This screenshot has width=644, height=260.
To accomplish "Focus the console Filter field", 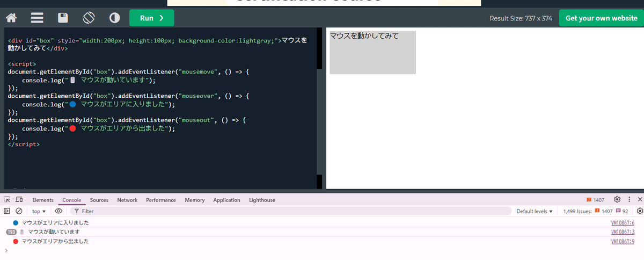I will point(290,211).
